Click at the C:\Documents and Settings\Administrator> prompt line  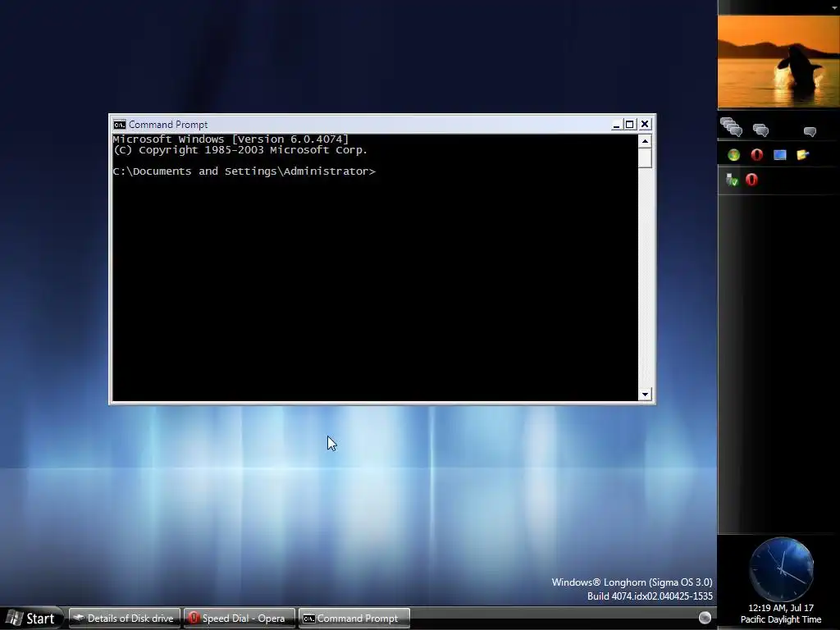pos(244,171)
